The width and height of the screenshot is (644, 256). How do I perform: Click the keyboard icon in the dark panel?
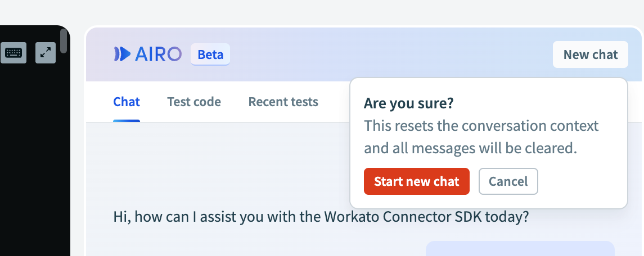[x=13, y=53]
